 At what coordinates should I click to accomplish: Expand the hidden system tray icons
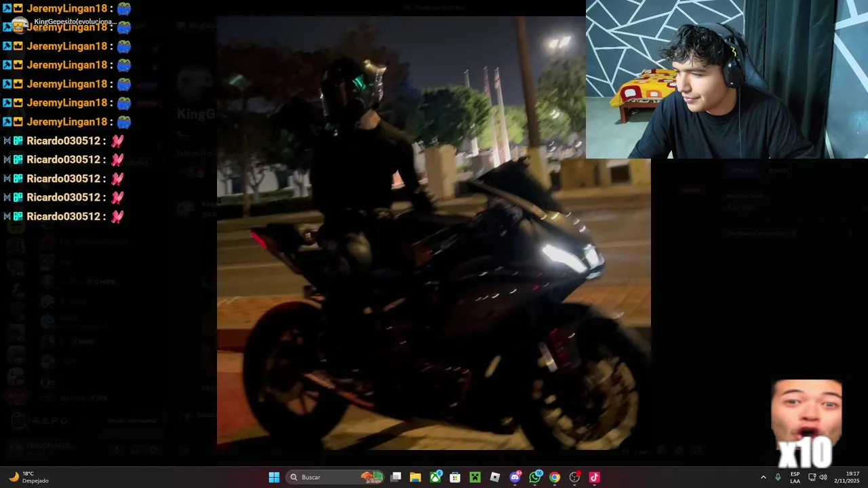tap(763, 477)
